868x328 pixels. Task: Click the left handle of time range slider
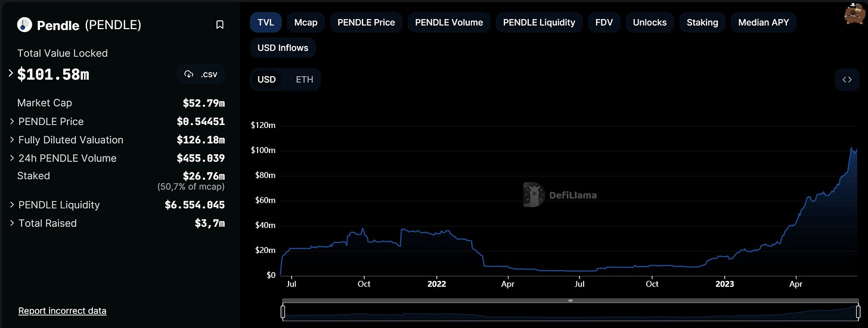pos(283,311)
